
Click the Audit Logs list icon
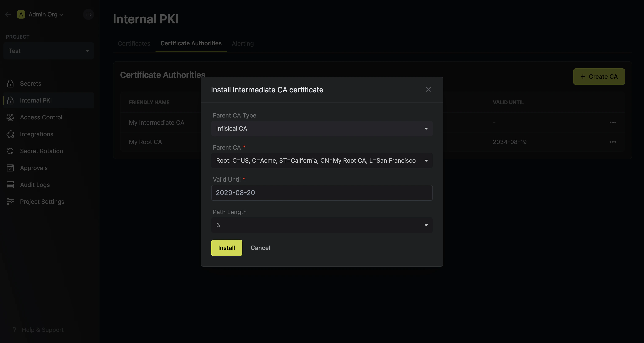[10, 185]
